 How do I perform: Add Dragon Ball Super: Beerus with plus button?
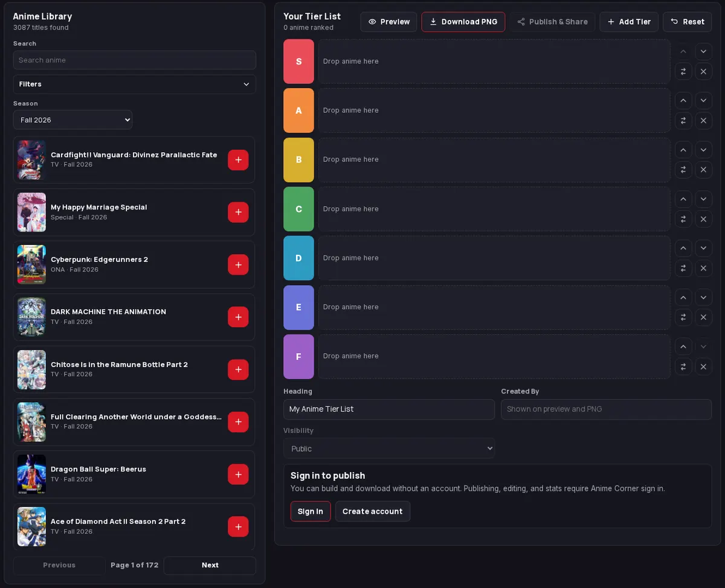tap(238, 475)
